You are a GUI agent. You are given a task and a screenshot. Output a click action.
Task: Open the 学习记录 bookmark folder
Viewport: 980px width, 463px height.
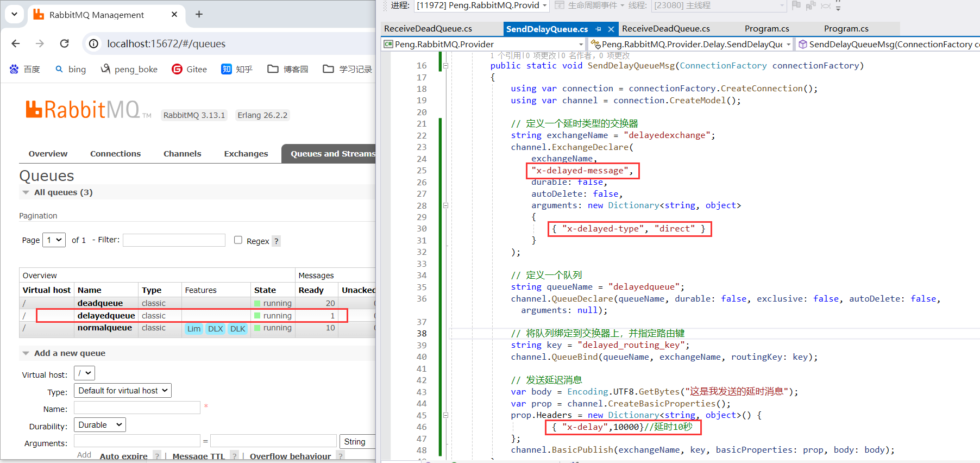click(x=348, y=69)
